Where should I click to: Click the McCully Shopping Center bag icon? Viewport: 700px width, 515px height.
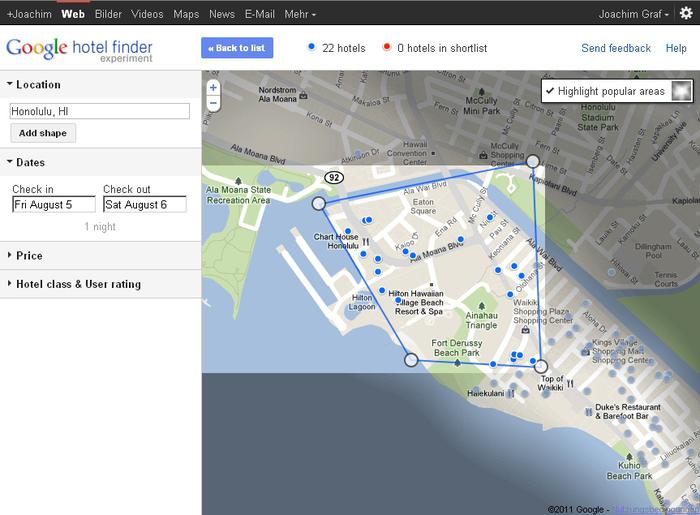(483, 155)
